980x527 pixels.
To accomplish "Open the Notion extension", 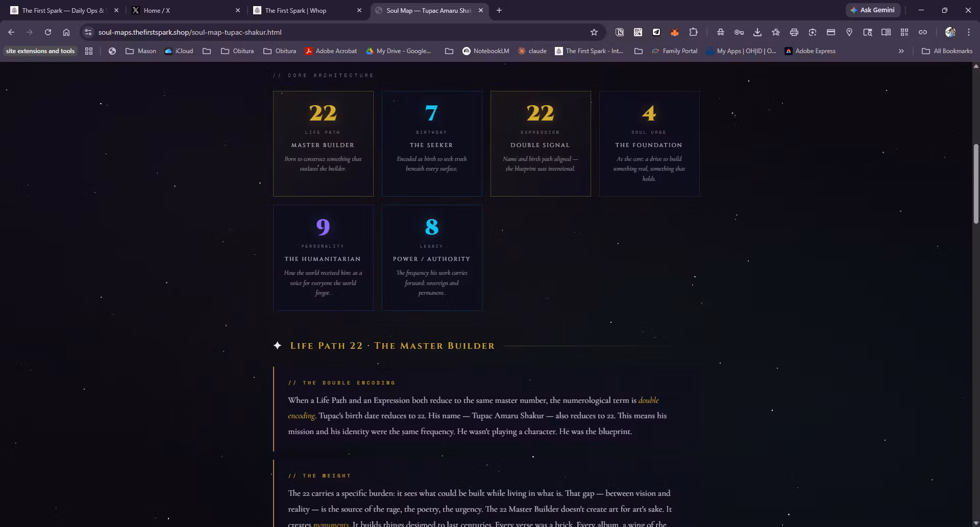I will (x=620, y=32).
